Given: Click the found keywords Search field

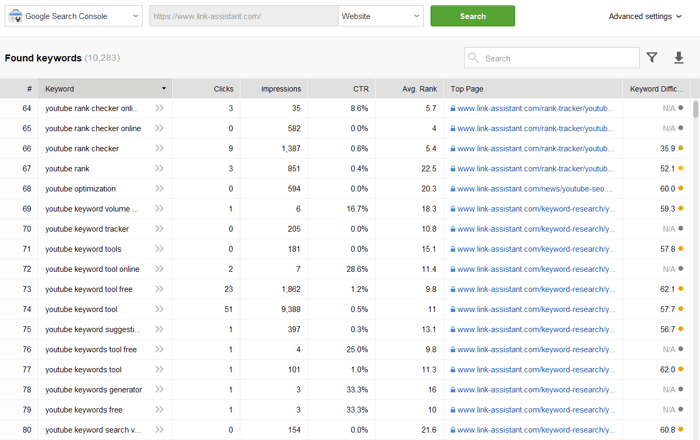Looking at the screenshot, I should tap(552, 58).
